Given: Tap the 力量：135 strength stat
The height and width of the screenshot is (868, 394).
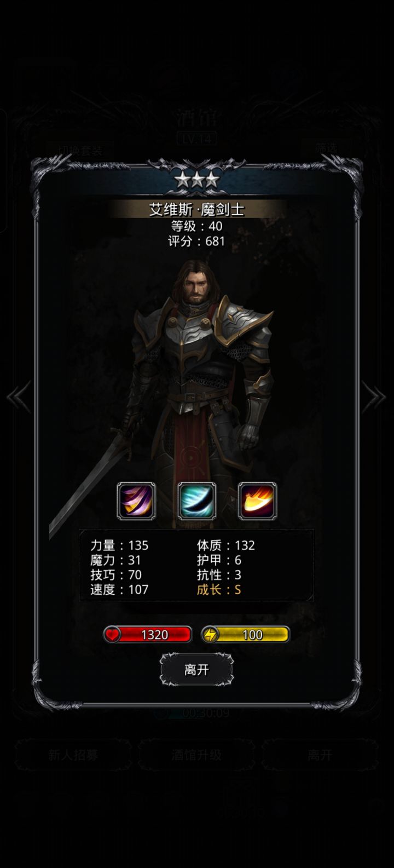Looking at the screenshot, I should tap(119, 545).
